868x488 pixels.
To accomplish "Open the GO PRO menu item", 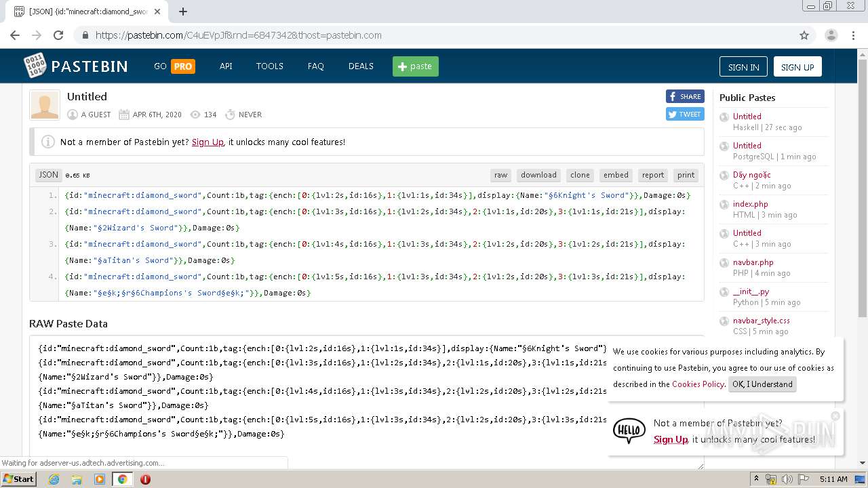I will 174,66.
